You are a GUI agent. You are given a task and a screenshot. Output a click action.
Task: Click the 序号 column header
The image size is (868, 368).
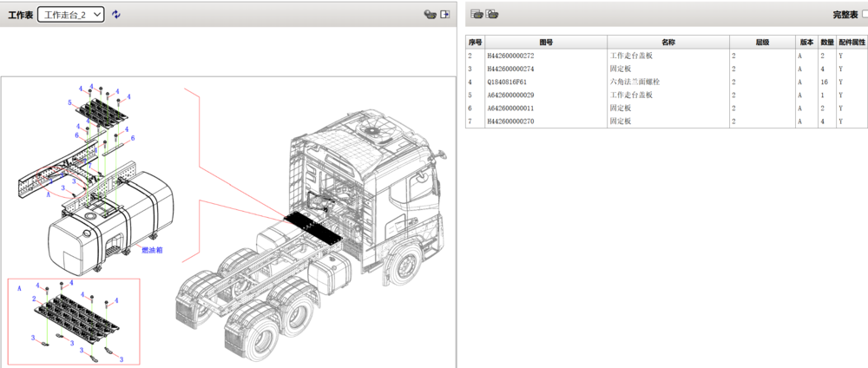point(475,42)
